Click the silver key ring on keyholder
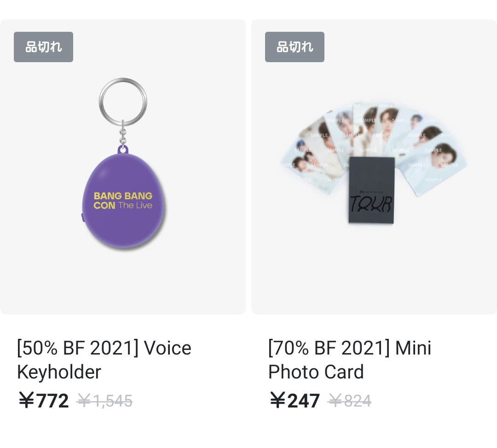Image resolution: width=497 pixels, height=448 pixels. (x=123, y=100)
